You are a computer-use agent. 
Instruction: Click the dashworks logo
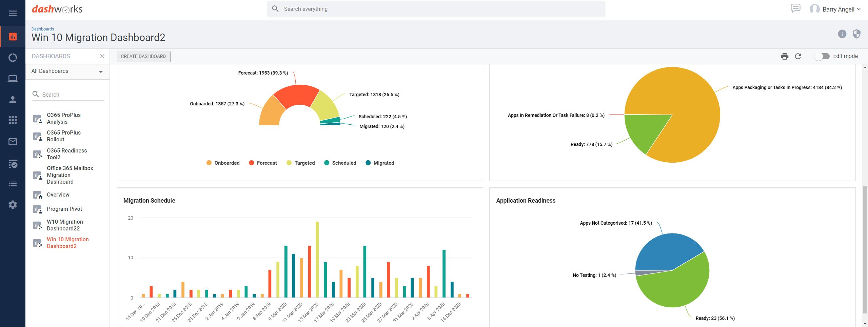tap(57, 9)
